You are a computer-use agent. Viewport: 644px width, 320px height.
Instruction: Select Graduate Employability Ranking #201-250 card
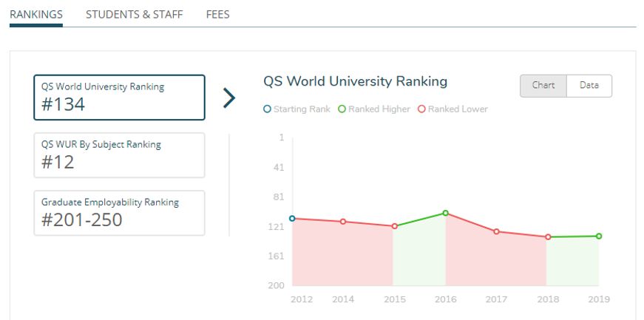(119, 213)
